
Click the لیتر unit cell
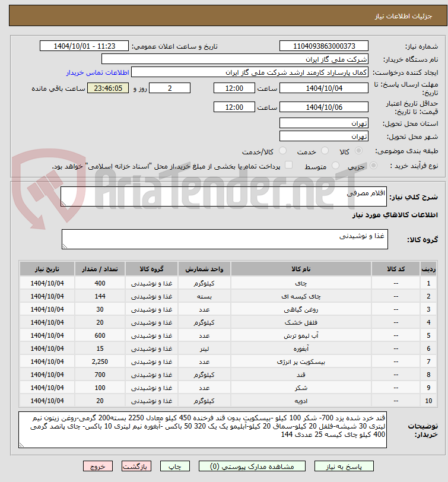(204, 348)
